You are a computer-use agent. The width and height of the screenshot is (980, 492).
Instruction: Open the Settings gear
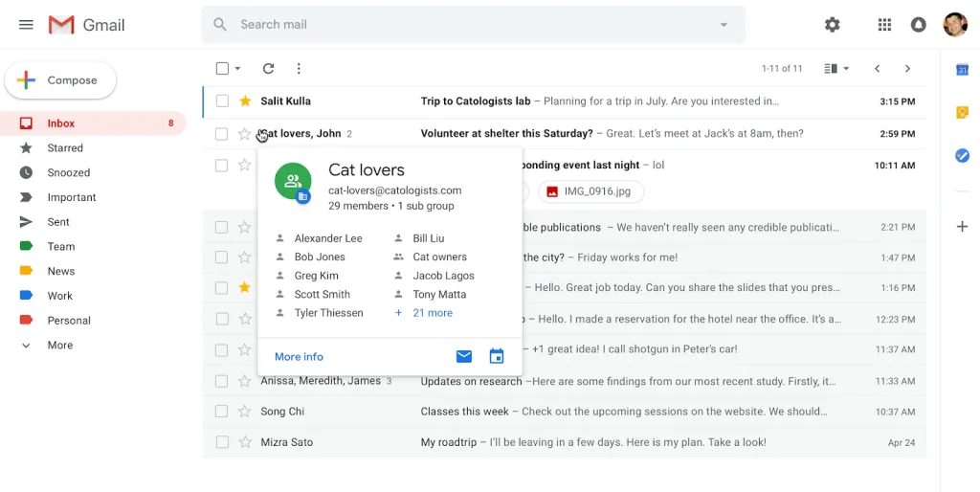click(x=833, y=25)
